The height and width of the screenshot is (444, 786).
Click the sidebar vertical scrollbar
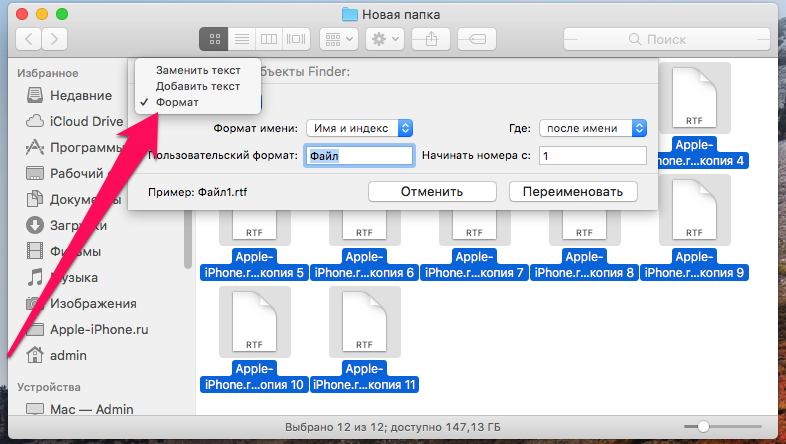click(x=188, y=239)
